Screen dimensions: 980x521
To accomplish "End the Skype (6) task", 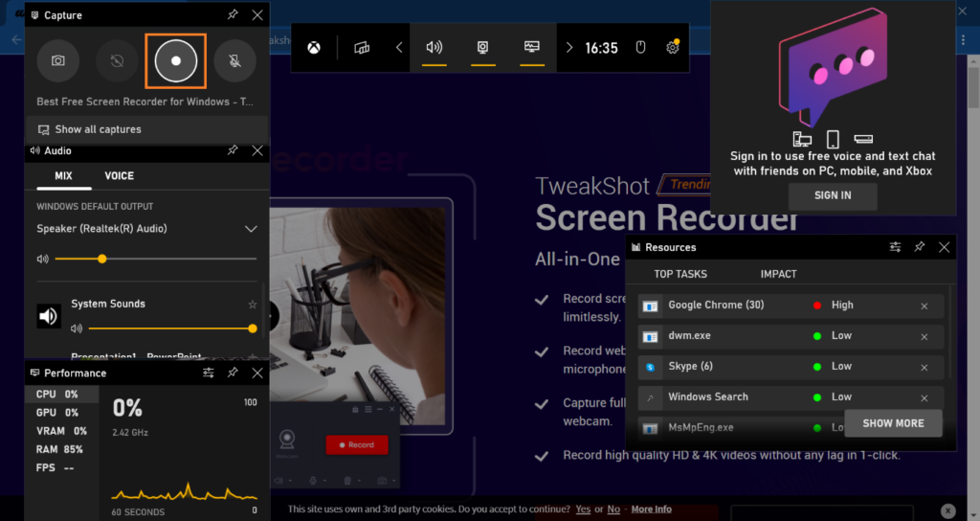I will [924, 367].
